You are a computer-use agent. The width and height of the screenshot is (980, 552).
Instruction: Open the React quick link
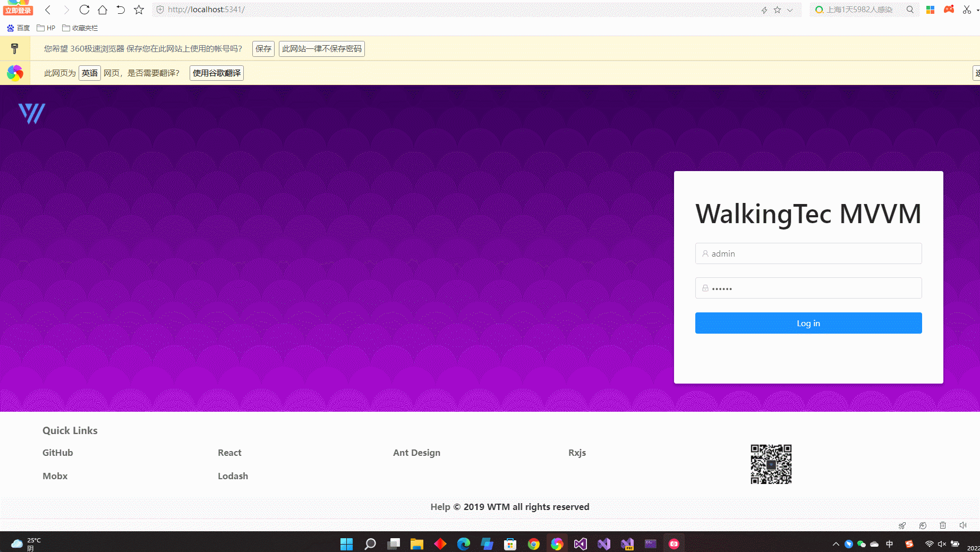229,453
